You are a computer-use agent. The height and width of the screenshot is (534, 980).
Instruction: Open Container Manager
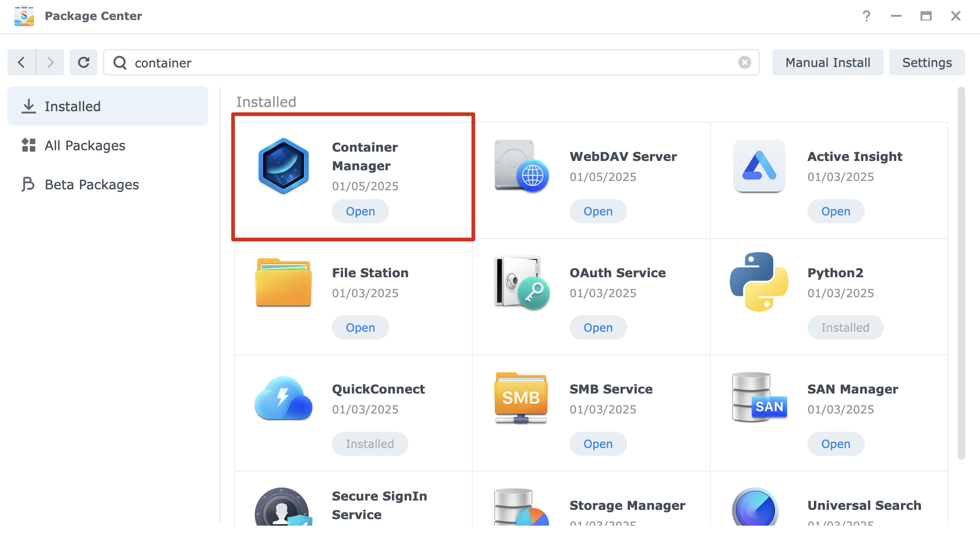(x=360, y=211)
